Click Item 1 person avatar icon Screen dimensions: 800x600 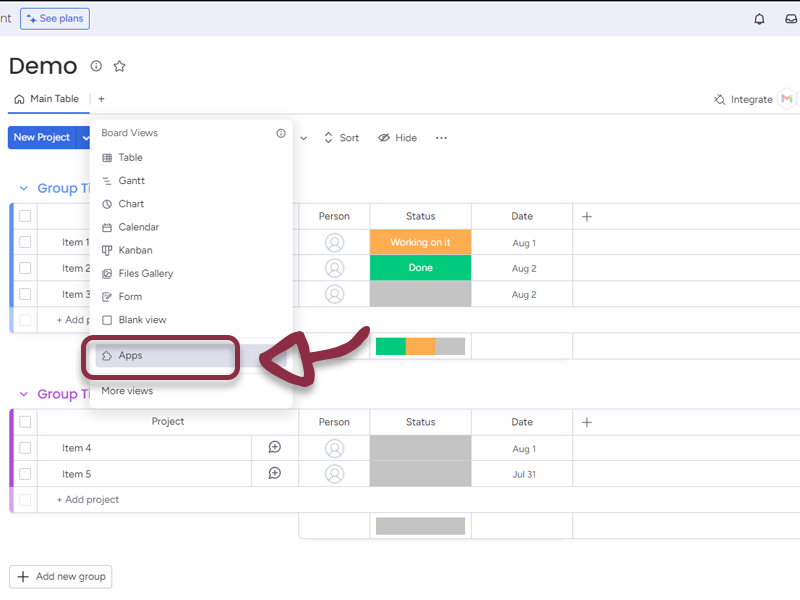(334, 243)
